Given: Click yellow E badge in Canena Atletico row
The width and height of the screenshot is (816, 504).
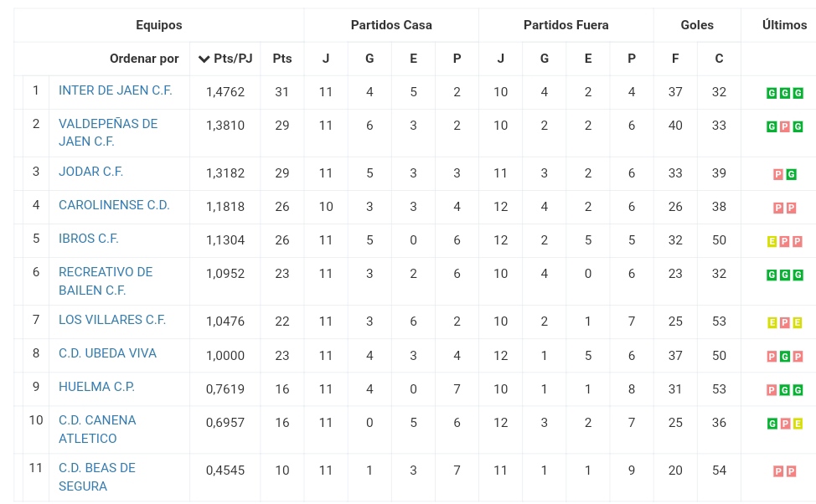Looking at the screenshot, I should [798, 424].
